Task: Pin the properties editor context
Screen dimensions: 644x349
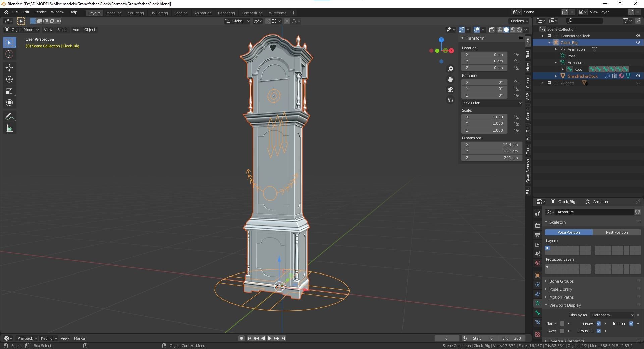Action: pos(638,202)
